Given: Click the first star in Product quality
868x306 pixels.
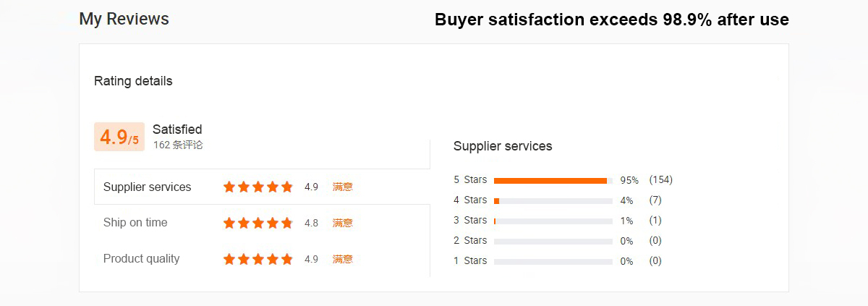Looking at the screenshot, I should pyautogui.click(x=229, y=259).
